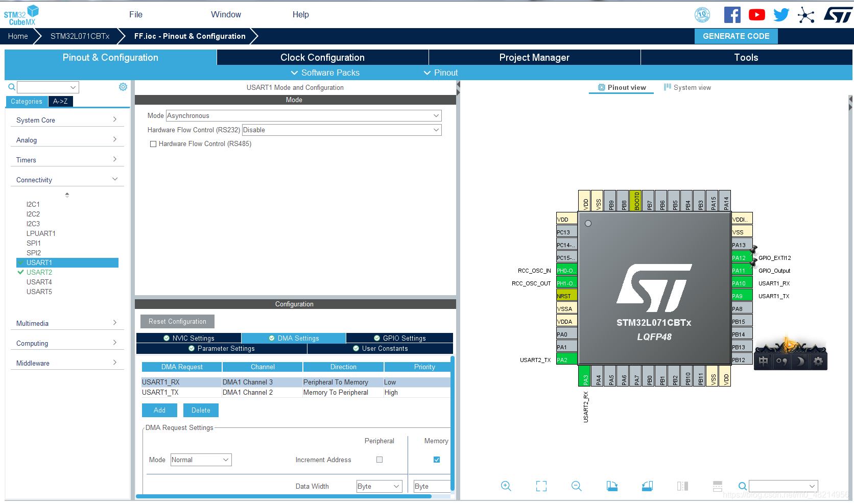Open Hardware Flow Control (RS232) dropdown

pos(342,130)
